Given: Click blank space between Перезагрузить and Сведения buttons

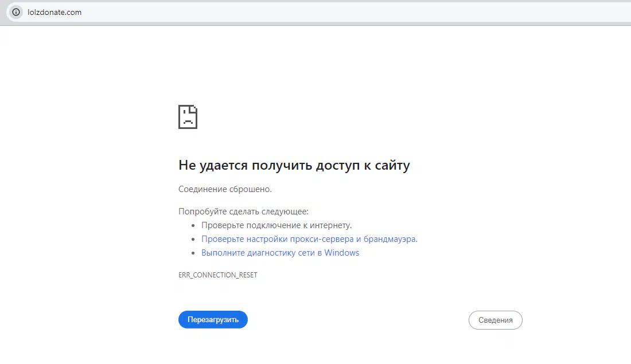Looking at the screenshot, I should click(x=356, y=320).
